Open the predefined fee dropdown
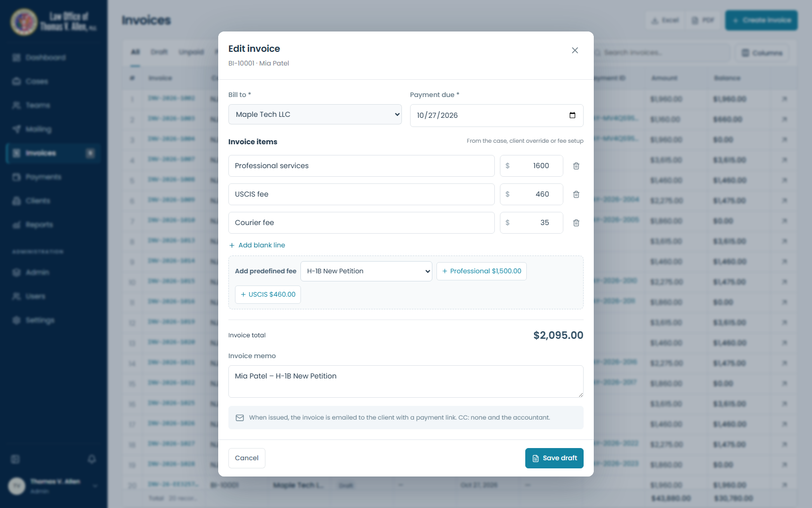Viewport: 812px width, 508px height. tap(366, 271)
